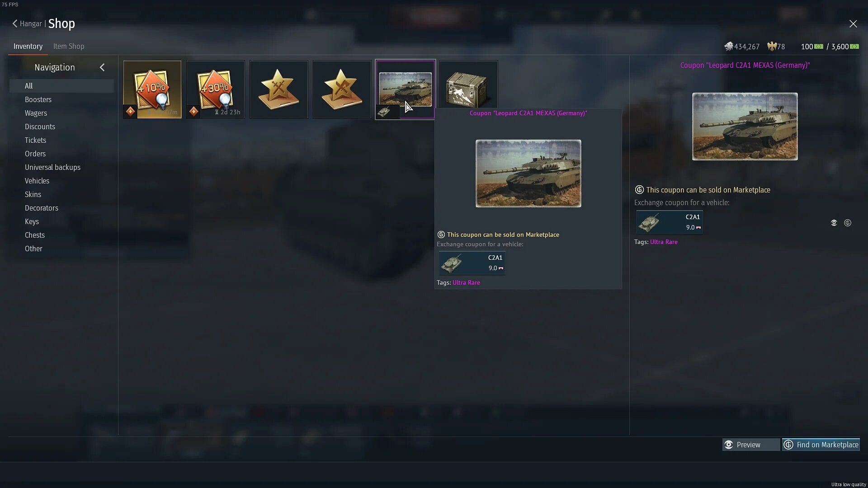Screen dimensions: 868x488
Task: Collapse the Navigation panel arrow
Action: coord(102,67)
